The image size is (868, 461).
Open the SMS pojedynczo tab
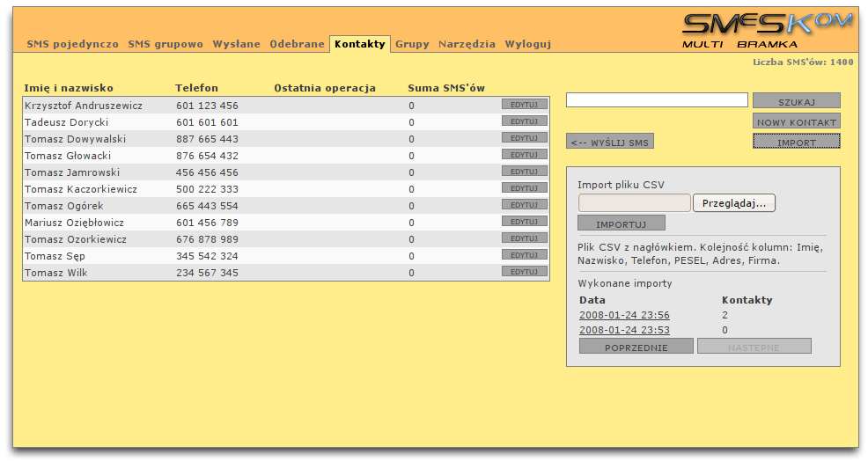(72, 44)
